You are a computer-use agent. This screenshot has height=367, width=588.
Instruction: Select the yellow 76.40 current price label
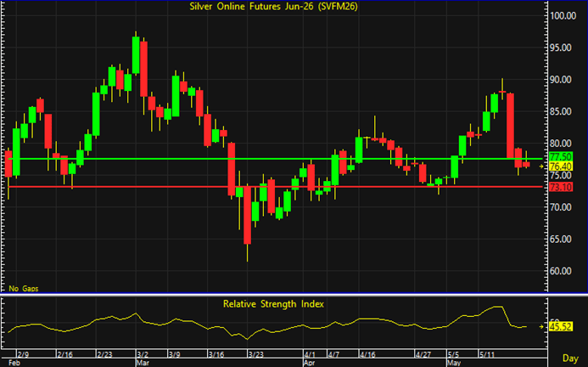[561, 166]
